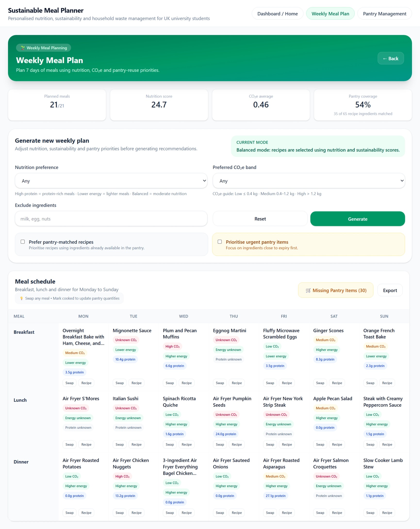Click the Back button in banner
420x529 pixels.
pyautogui.click(x=390, y=59)
